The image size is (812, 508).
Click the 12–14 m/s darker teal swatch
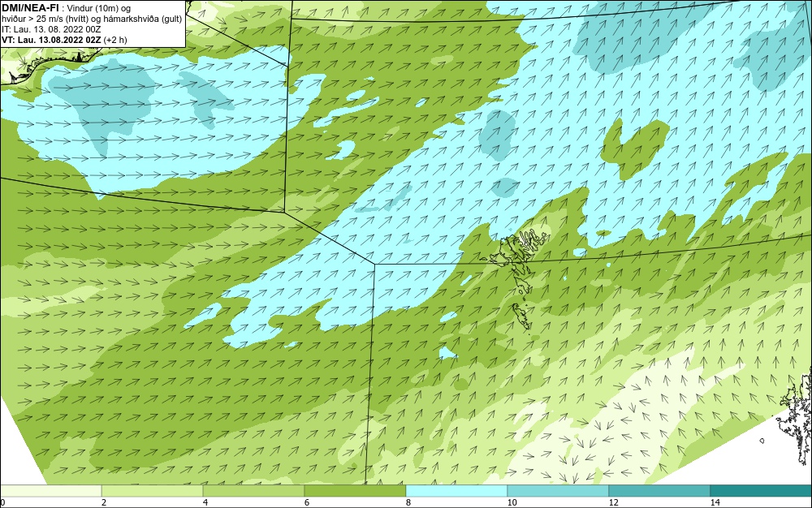659,491
